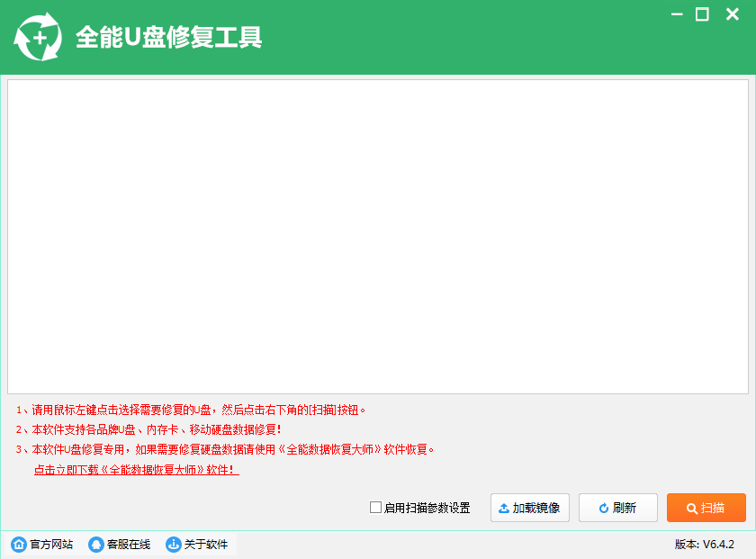The height and width of the screenshot is (559, 756).
Task: Click instruction line 2 about 内存卡 support
Action: 148,429
